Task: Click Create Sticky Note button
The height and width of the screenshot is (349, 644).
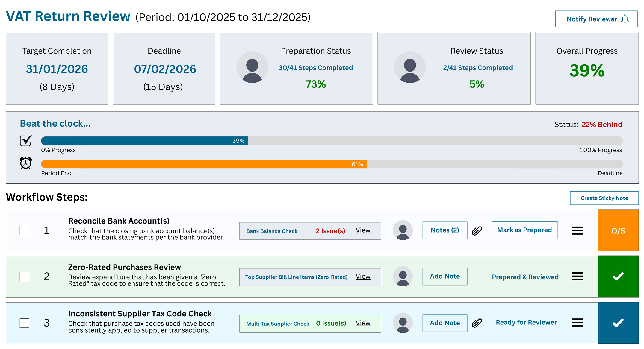Action: coord(604,198)
